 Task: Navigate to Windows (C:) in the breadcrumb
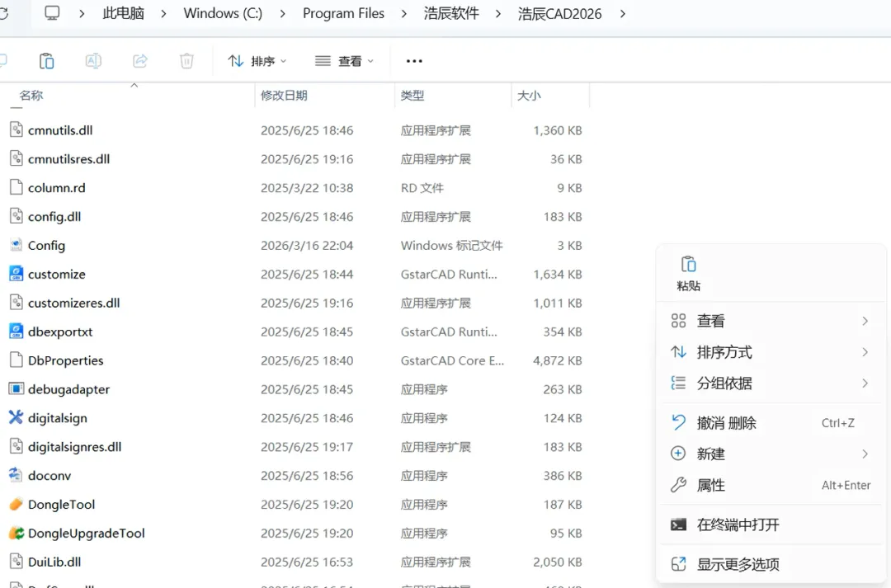click(223, 13)
